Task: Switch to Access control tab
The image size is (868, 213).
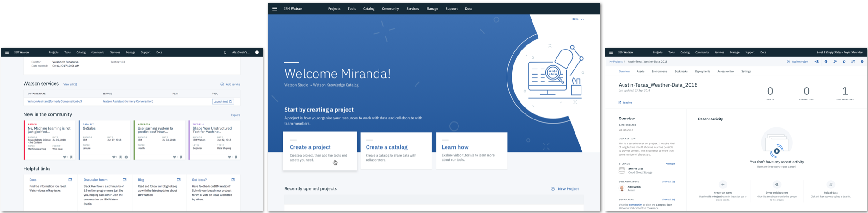Action: point(726,71)
